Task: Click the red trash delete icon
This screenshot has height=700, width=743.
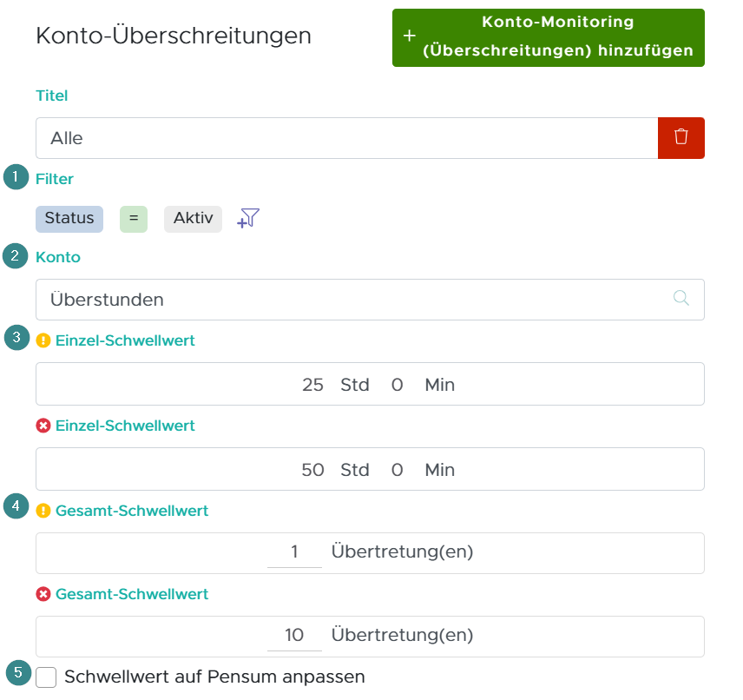Action: click(x=681, y=138)
